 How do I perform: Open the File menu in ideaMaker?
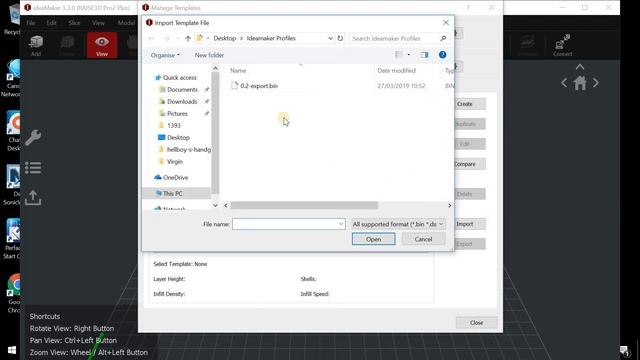(31, 23)
